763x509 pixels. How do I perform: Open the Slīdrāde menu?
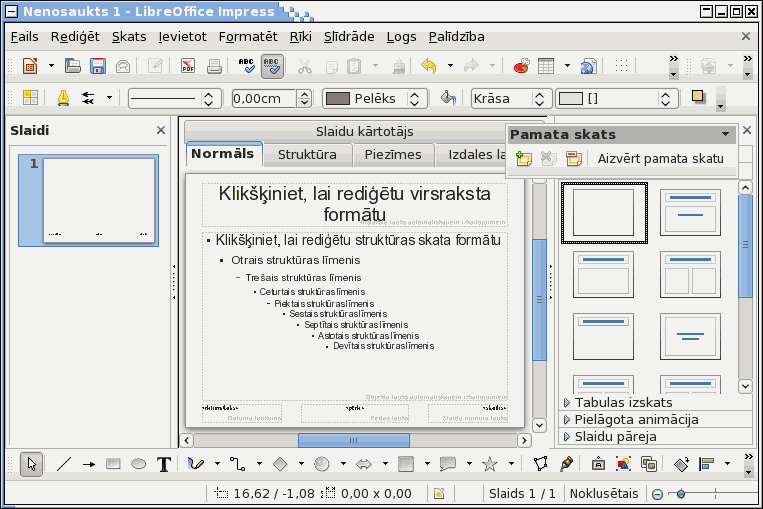349,37
